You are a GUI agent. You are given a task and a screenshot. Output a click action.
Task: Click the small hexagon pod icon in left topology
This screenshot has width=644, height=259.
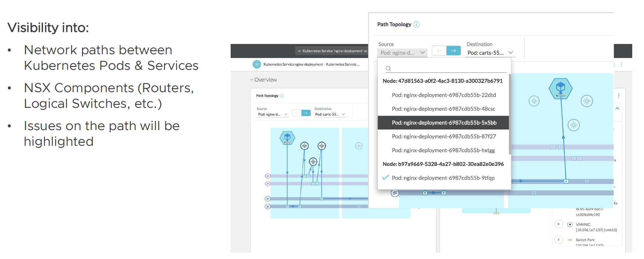pyautogui.click(x=287, y=138)
